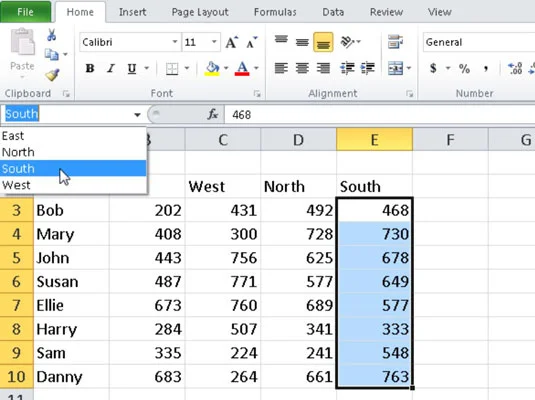Image resolution: width=535 pixels, height=400 pixels.
Task: Toggle Italic formatting
Action: point(110,69)
